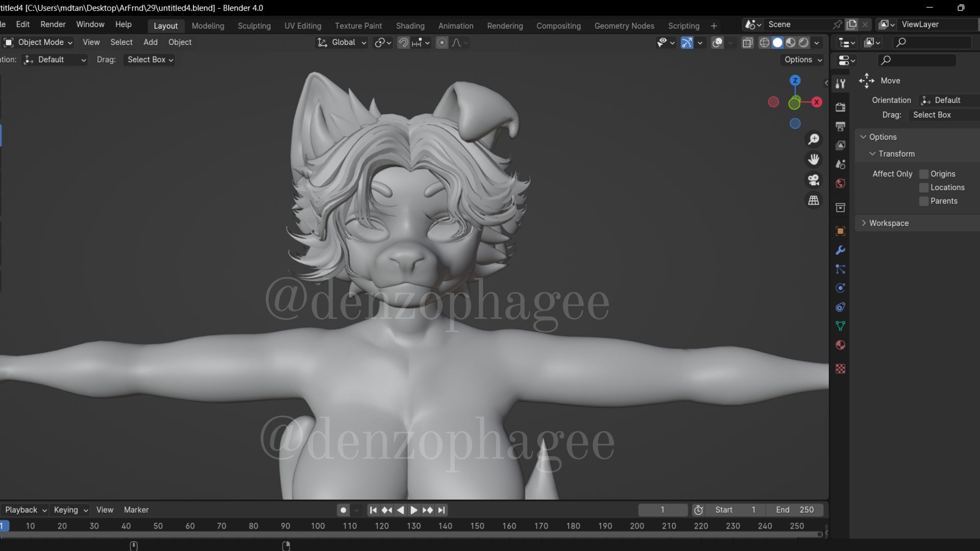This screenshot has width=980, height=551.
Task: Open the Render menu
Action: (53, 24)
